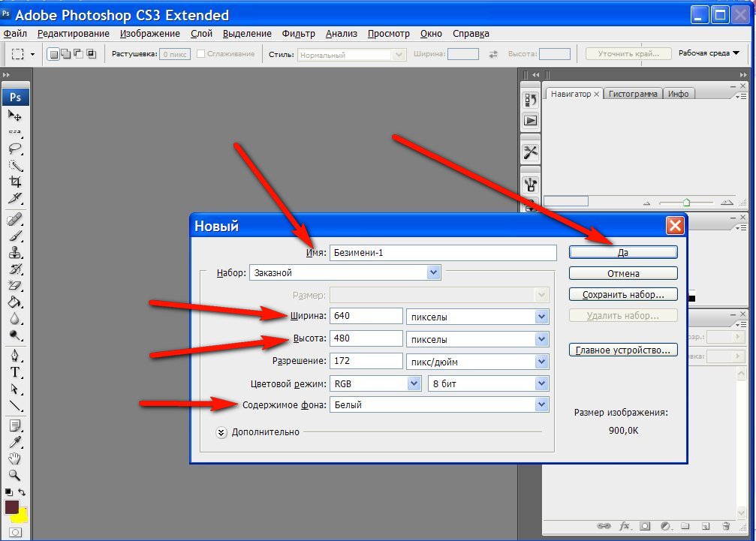Choose intersect with selection mode
Screen dimensions: 756x541
pos(91,54)
